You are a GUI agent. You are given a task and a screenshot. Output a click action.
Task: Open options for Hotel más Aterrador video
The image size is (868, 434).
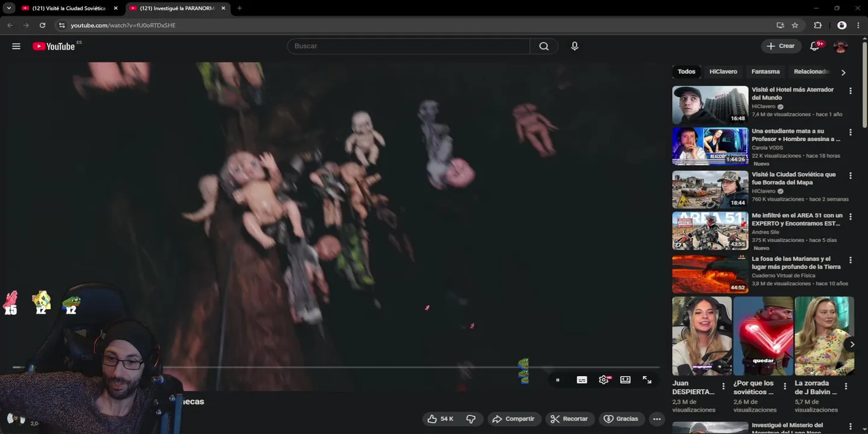pos(851,91)
